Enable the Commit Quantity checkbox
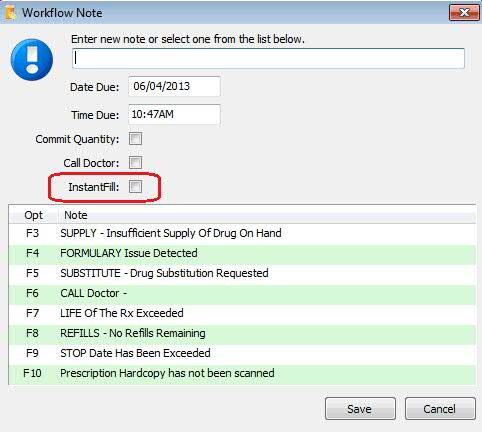Screen dimensions: 482x432 pos(135,139)
